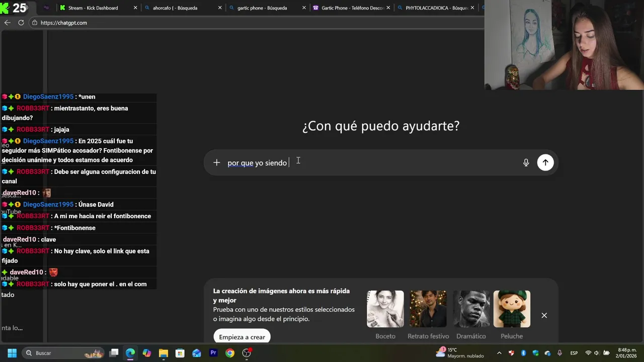
Task: Start voice dictation with microphone icon
Action: (526, 162)
